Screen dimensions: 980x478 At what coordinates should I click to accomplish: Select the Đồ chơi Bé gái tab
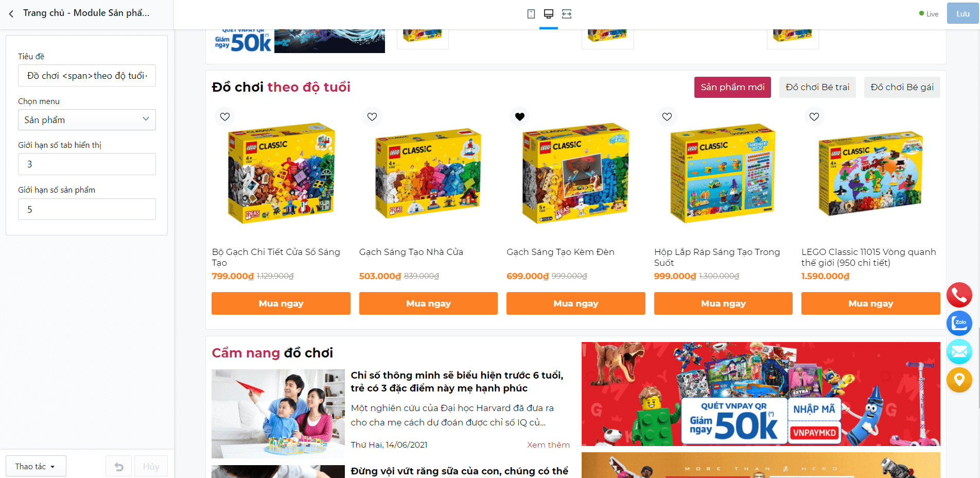tap(902, 88)
